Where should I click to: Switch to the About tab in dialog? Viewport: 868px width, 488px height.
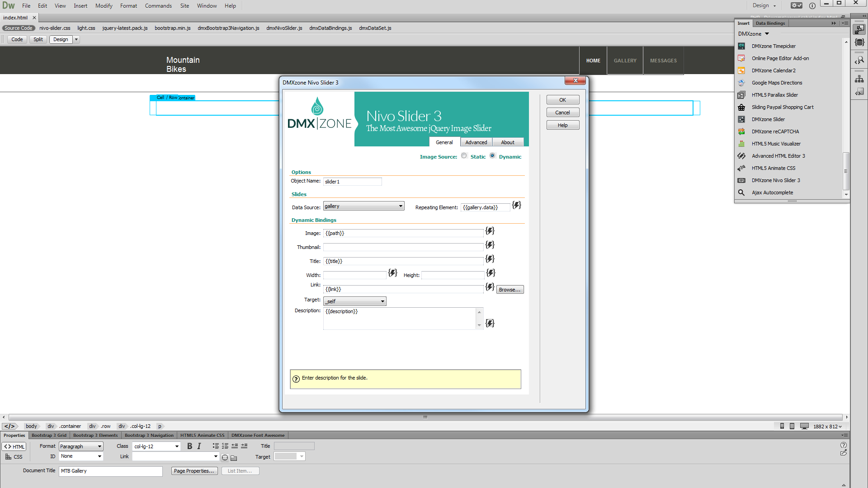click(x=508, y=142)
